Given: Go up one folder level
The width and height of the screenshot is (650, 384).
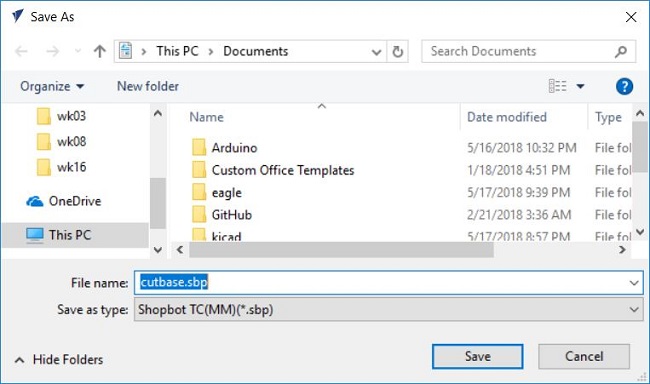Looking at the screenshot, I should 99,51.
